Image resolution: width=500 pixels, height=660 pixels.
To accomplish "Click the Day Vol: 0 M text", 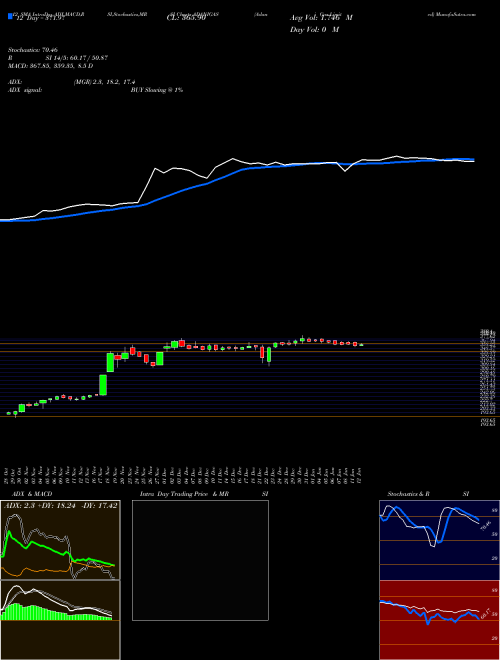I will click(x=314, y=30).
